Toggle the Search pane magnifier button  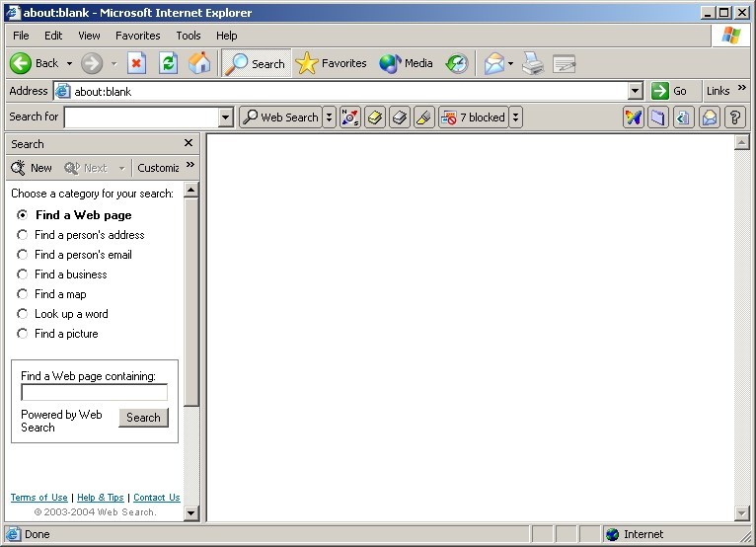pyautogui.click(x=256, y=63)
